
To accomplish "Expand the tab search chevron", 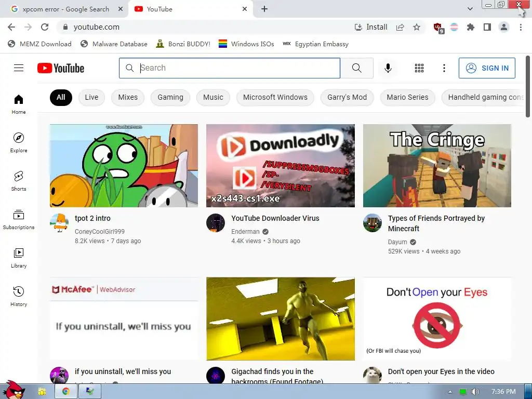I will coord(470,9).
